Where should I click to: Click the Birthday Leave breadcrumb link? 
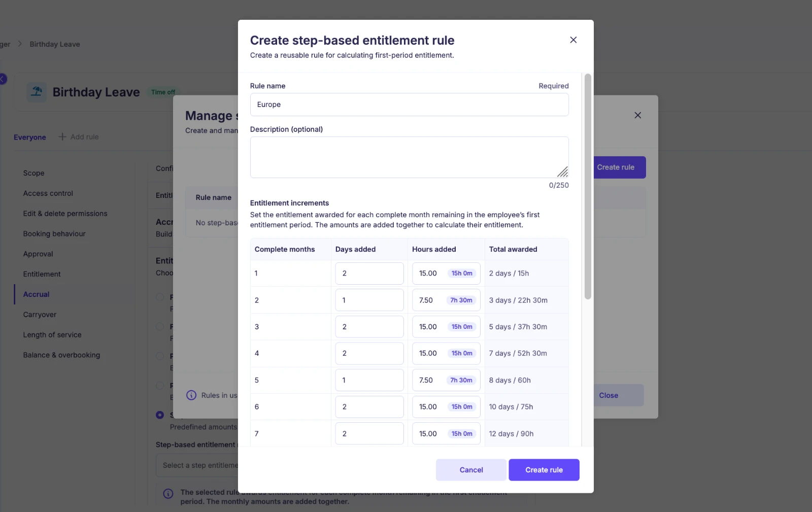(x=55, y=44)
